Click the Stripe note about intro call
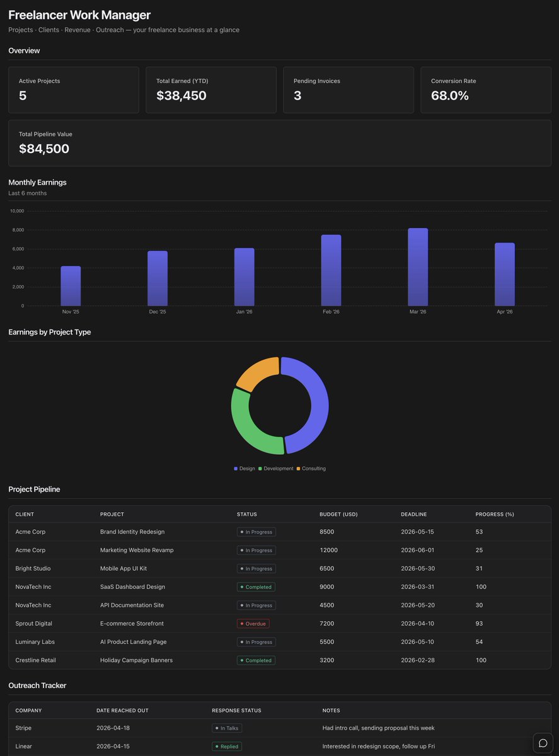Image resolution: width=559 pixels, height=756 pixels. pos(378,728)
